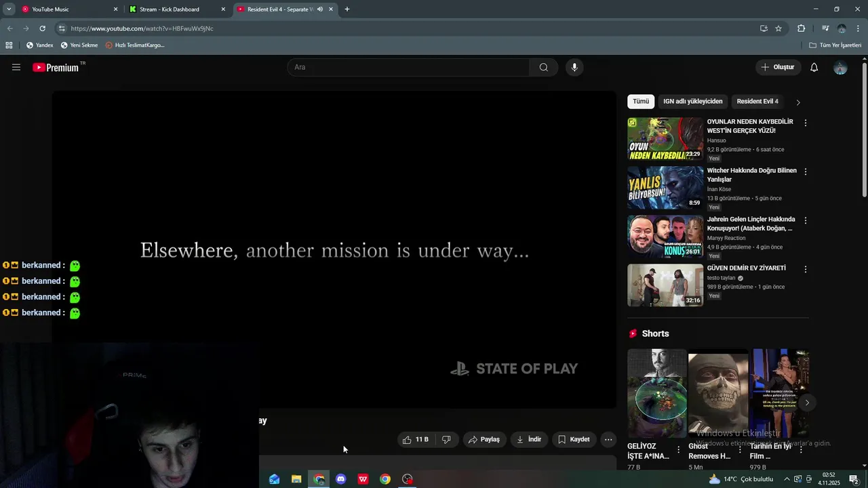The width and height of the screenshot is (868, 488).
Task: Open options for Ghost Removes short
Action: coord(740,449)
